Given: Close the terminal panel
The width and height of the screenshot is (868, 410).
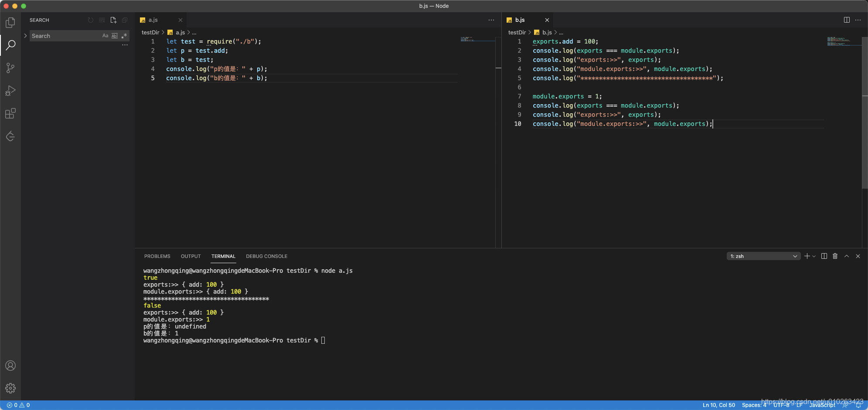Looking at the screenshot, I should click(x=858, y=256).
